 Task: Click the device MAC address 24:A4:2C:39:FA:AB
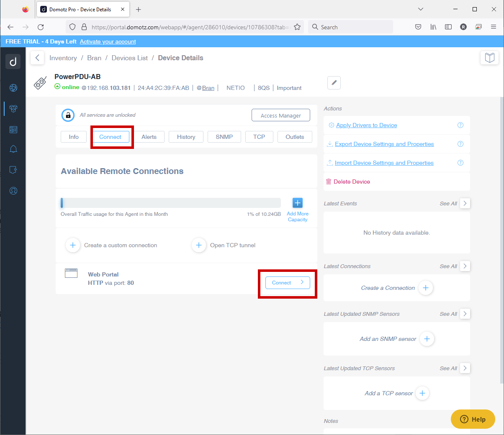pyautogui.click(x=164, y=88)
